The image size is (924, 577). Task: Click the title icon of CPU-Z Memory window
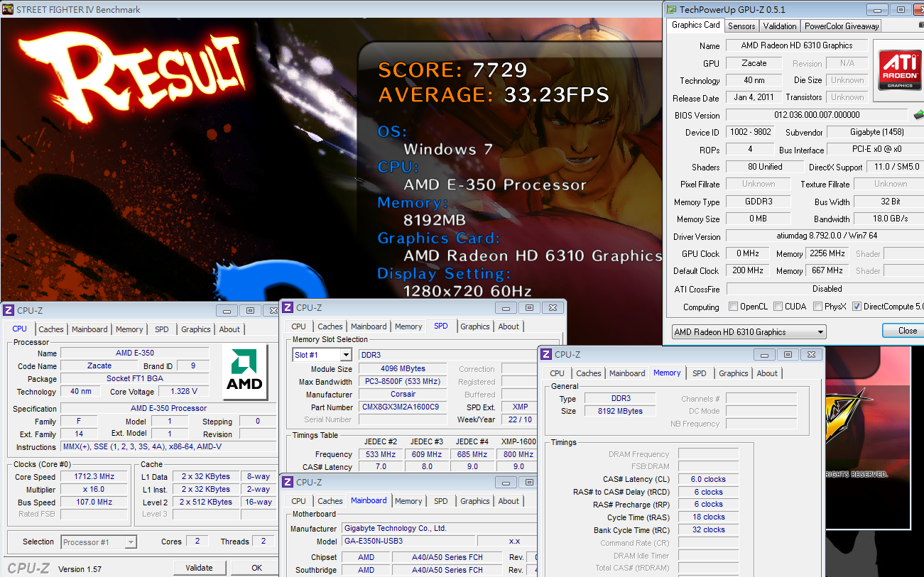[546, 354]
